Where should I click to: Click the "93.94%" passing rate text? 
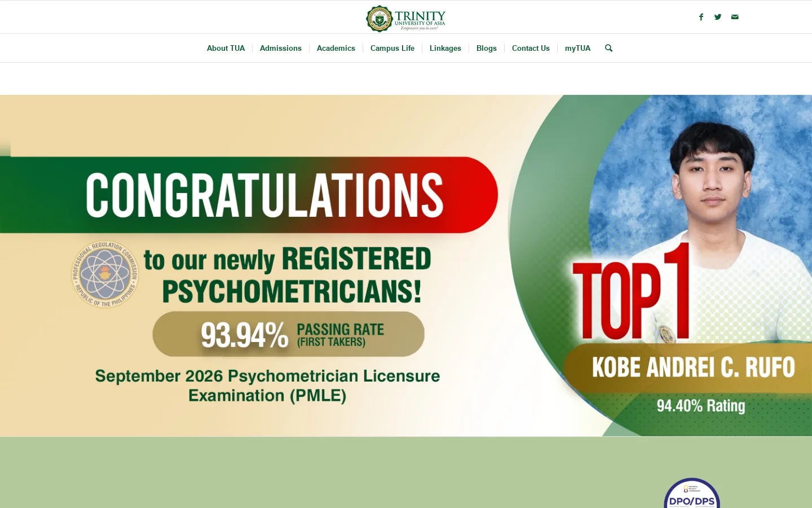pyautogui.click(x=245, y=335)
